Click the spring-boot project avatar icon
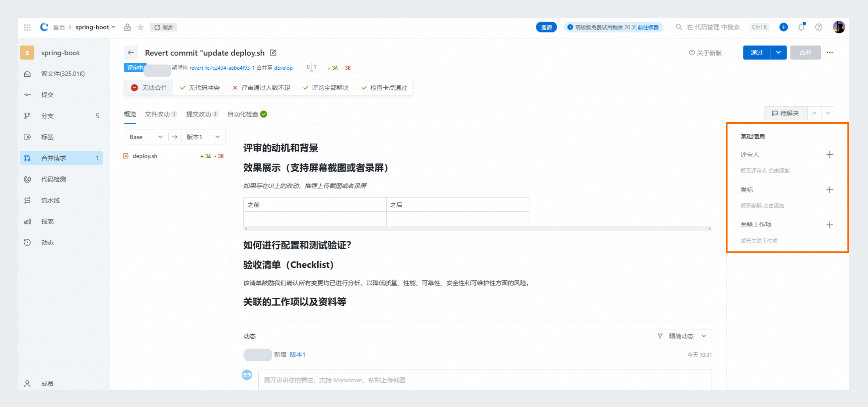The height and width of the screenshot is (407, 868). tap(27, 53)
